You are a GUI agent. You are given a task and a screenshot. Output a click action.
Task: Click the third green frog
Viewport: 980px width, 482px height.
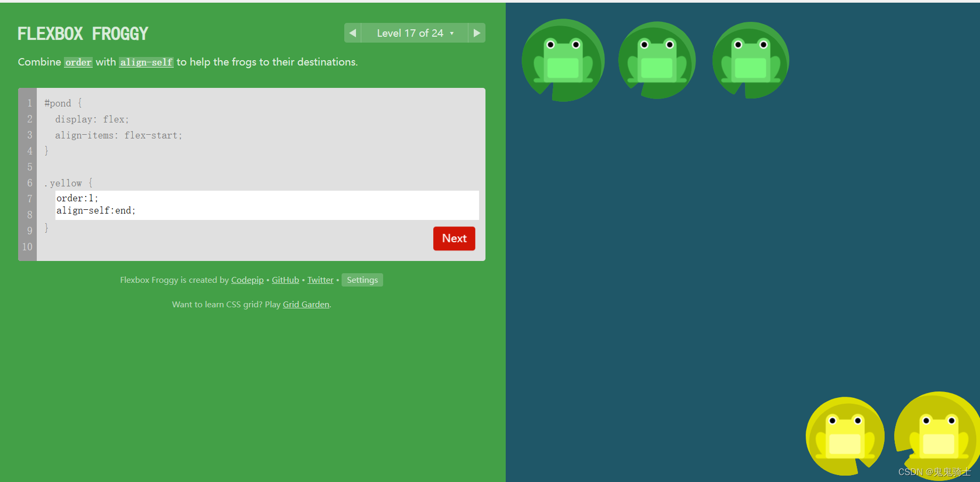(x=751, y=60)
